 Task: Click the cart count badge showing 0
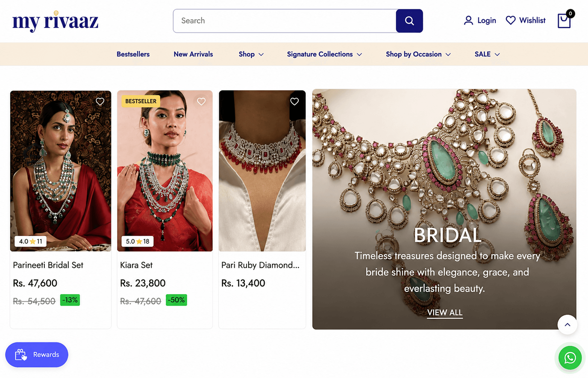[x=570, y=14]
